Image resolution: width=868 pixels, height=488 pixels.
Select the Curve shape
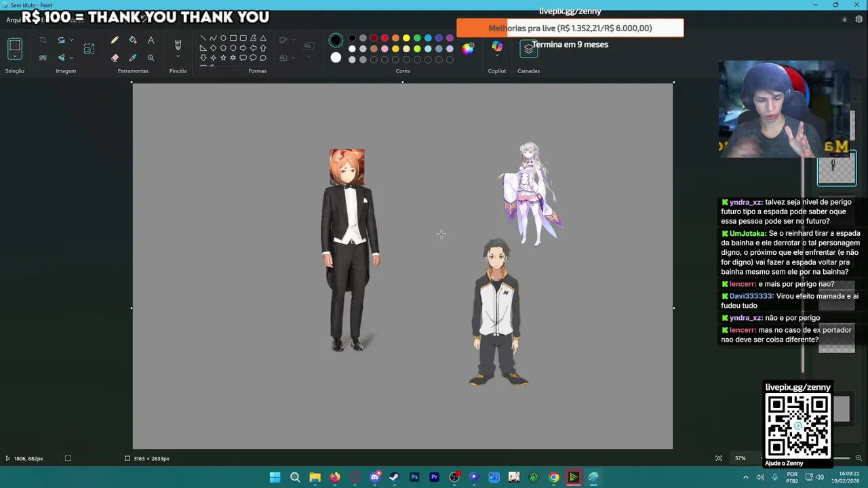pos(213,38)
